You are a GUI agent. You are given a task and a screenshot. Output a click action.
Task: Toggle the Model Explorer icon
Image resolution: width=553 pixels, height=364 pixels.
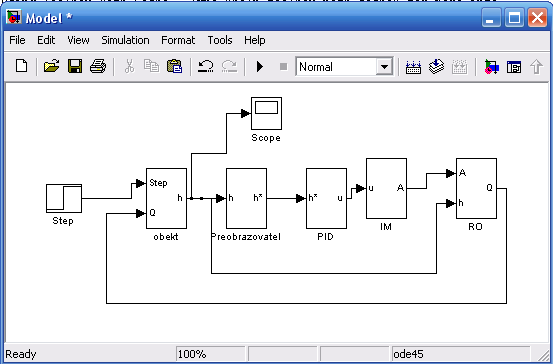pyautogui.click(x=514, y=66)
